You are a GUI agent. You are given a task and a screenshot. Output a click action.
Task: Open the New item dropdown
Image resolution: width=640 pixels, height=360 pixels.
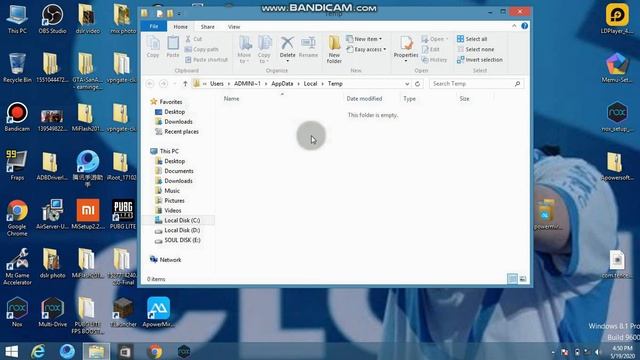(x=364, y=39)
